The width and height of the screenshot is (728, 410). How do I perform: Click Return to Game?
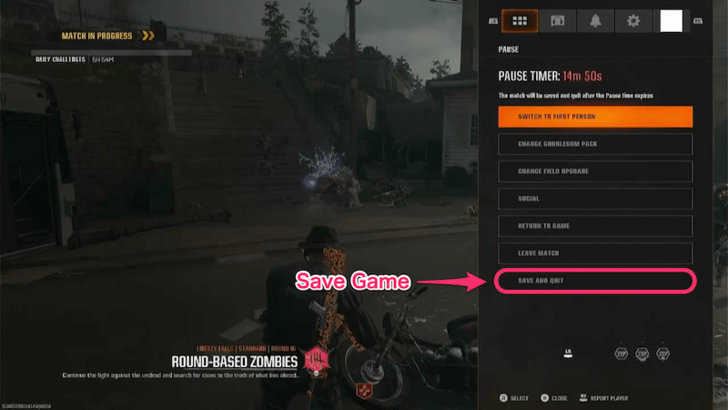tap(595, 226)
